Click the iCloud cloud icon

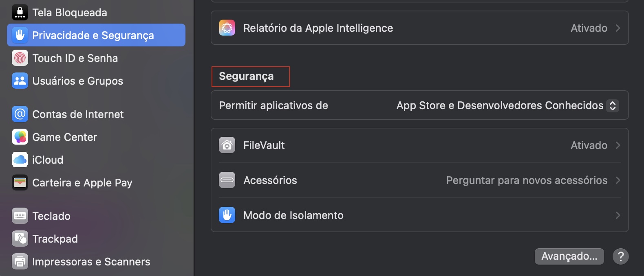(x=19, y=160)
